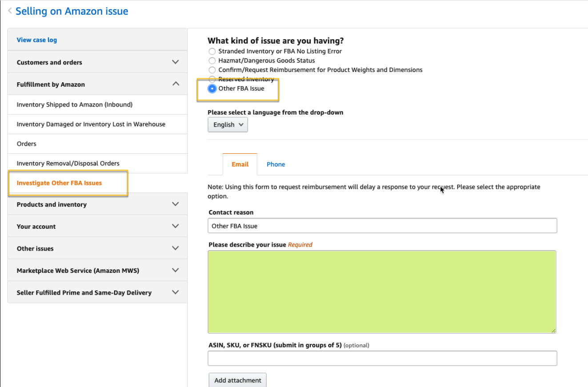Pick the Other FBA Issue radio button
588x387 pixels.
pos(212,88)
